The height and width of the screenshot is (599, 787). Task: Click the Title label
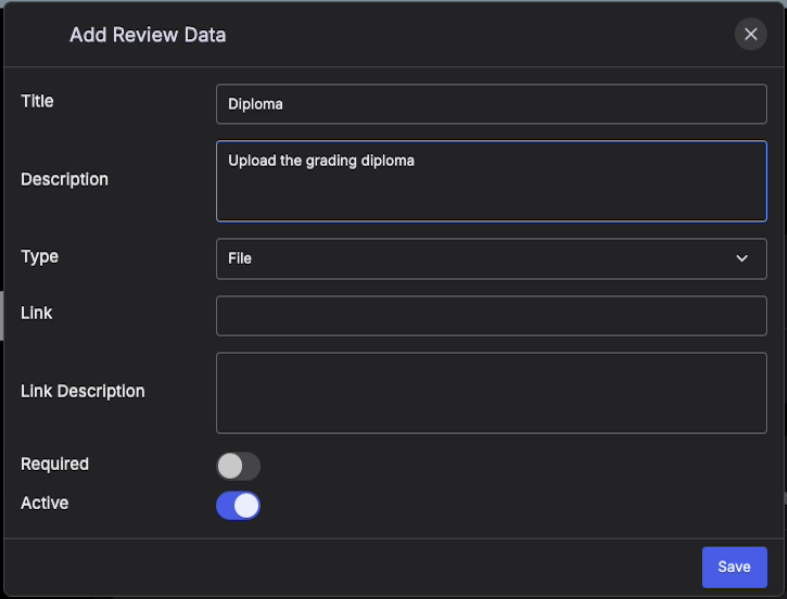pyautogui.click(x=37, y=101)
